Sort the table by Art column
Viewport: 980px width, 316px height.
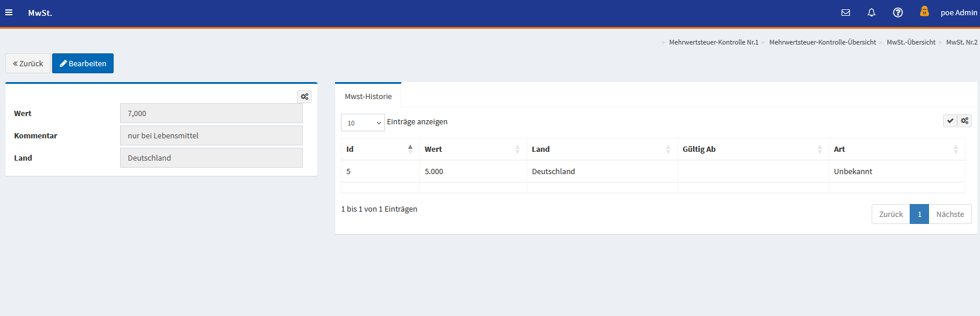(x=896, y=149)
